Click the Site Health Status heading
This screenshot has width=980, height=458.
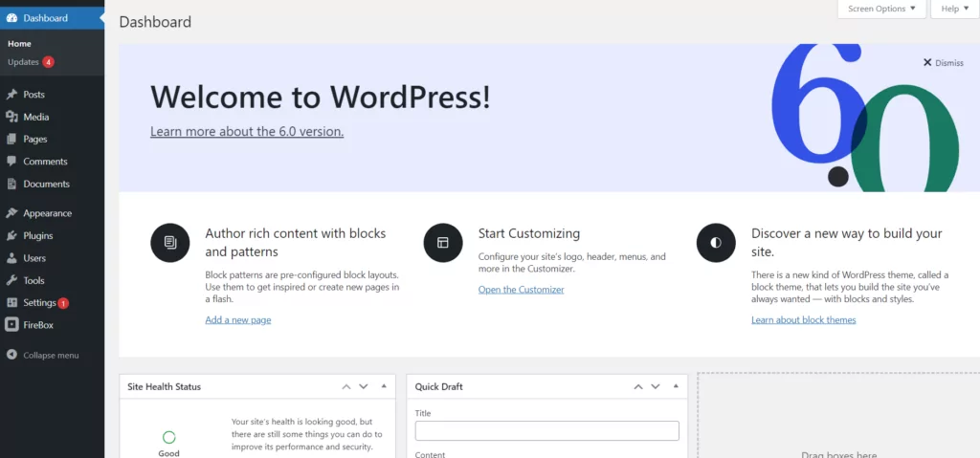tap(165, 387)
